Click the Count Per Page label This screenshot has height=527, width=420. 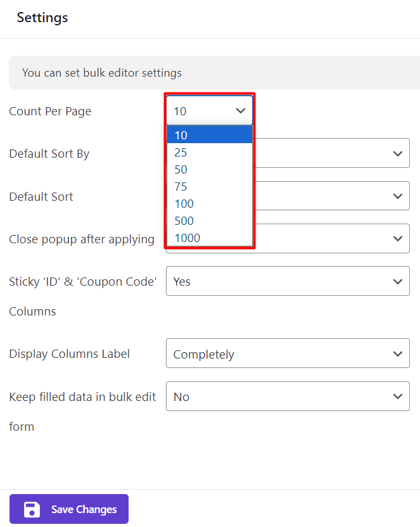50,111
